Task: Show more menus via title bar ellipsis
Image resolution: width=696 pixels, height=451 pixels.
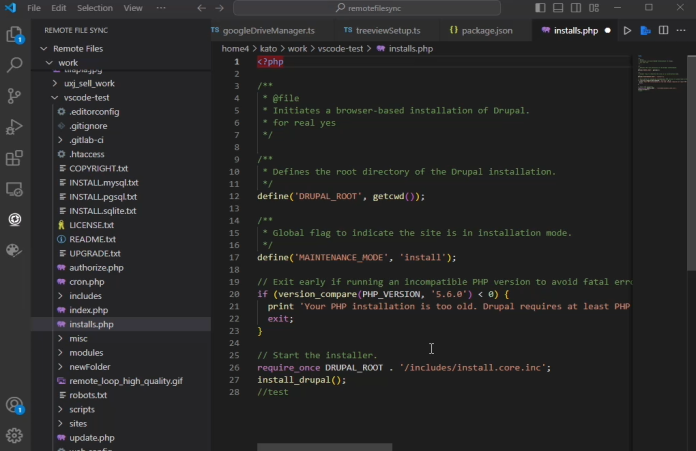Action: pyautogui.click(x=161, y=8)
